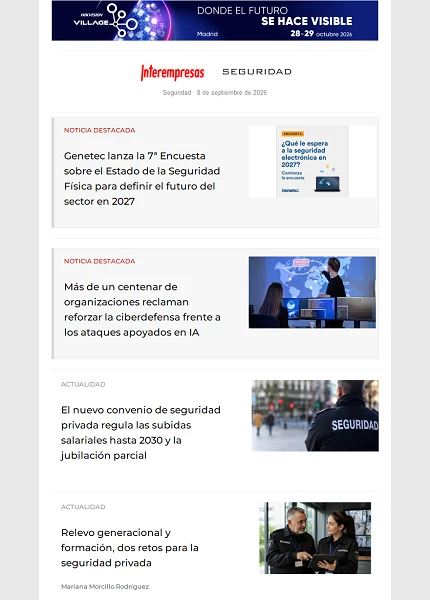430x600 pixels.
Task: Open the convenio de seguridad privada headline
Action: coord(141,432)
